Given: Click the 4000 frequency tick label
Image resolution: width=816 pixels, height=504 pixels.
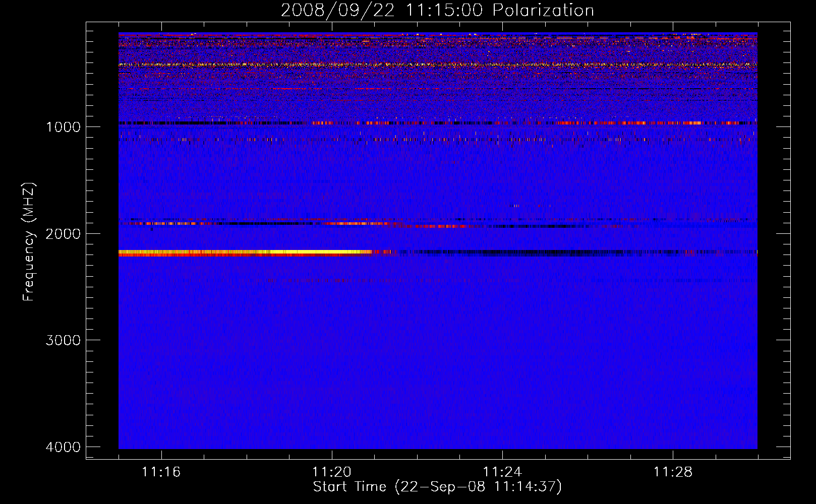Looking at the screenshot, I should (x=63, y=447).
